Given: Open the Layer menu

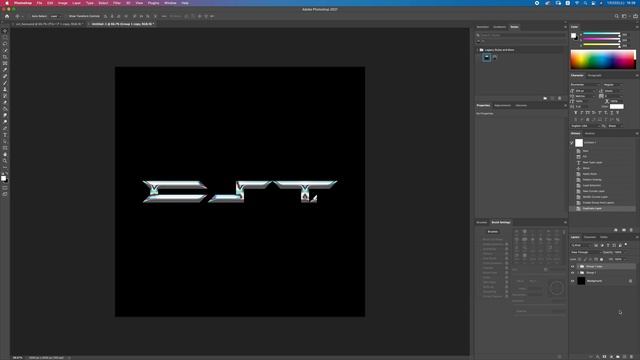Looking at the screenshot, I should pos(76,3).
